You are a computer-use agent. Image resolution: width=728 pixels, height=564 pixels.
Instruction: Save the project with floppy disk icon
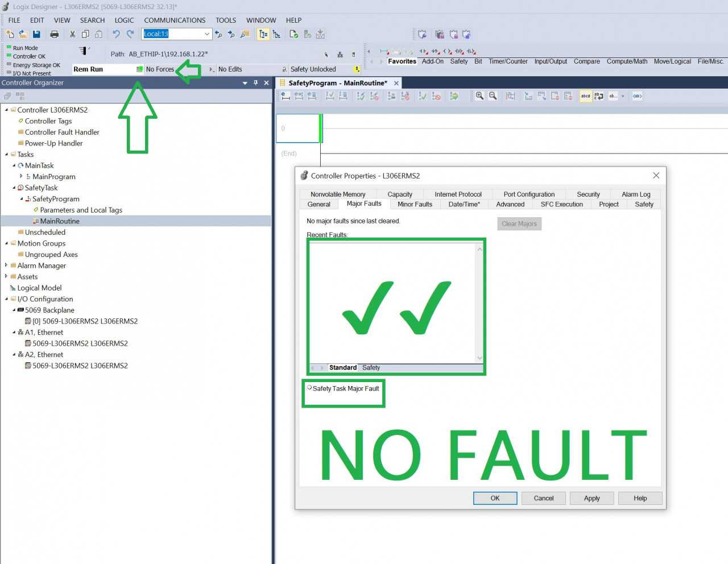(36, 34)
